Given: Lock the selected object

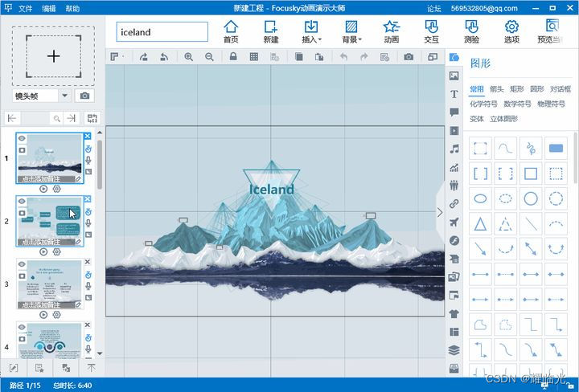Looking at the screenshot, I should coord(233,56).
